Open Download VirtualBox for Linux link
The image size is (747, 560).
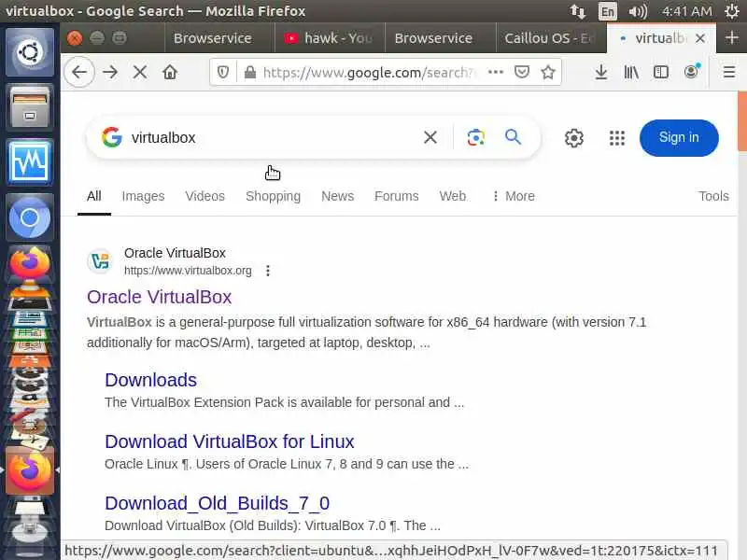229,441
